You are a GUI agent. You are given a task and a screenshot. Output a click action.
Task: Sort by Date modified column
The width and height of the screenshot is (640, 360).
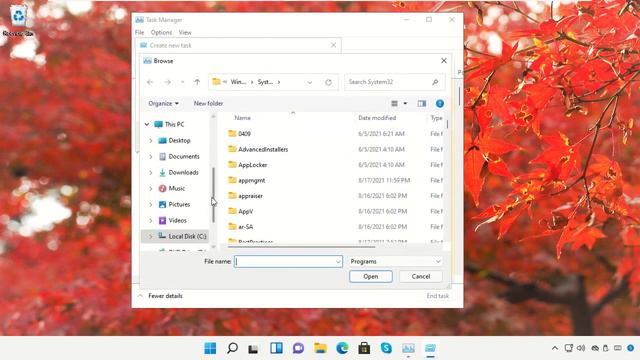[x=377, y=118]
